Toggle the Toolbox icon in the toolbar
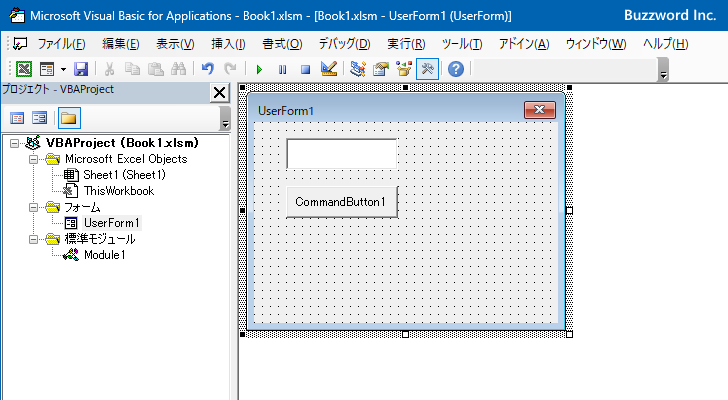The height and width of the screenshot is (400, 728). click(427, 69)
